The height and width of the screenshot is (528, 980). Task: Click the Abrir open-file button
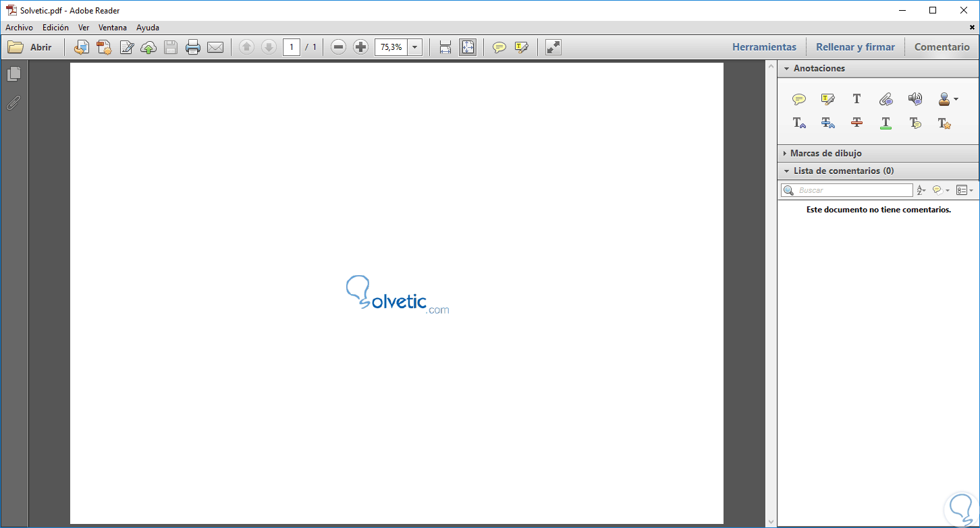(30, 47)
